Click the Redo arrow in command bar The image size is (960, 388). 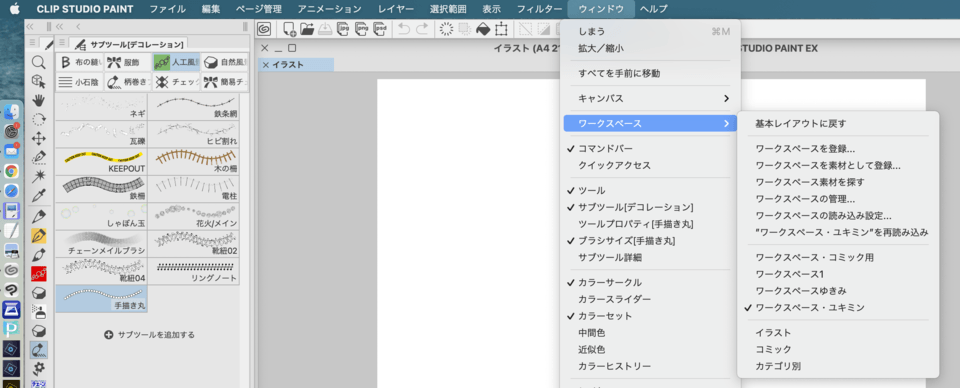(422, 29)
